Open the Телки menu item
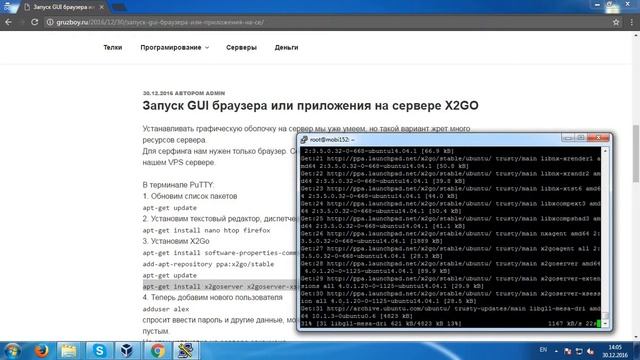Image resolution: width=640 pixels, height=360 pixels. tap(113, 47)
